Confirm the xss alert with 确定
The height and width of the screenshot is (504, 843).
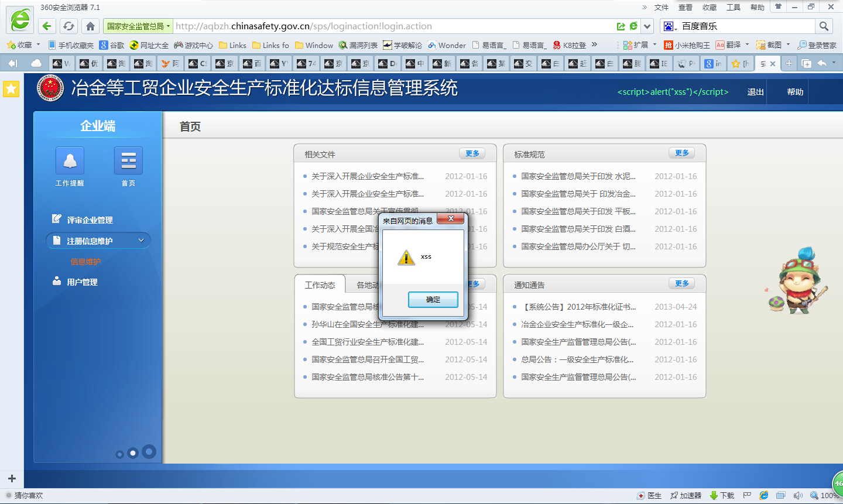[433, 300]
